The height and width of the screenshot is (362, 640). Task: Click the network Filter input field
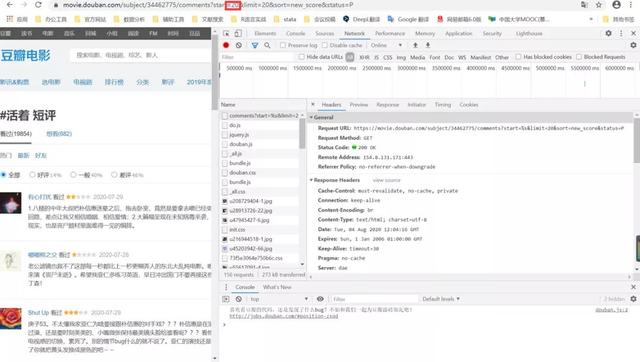coord(257,57)
